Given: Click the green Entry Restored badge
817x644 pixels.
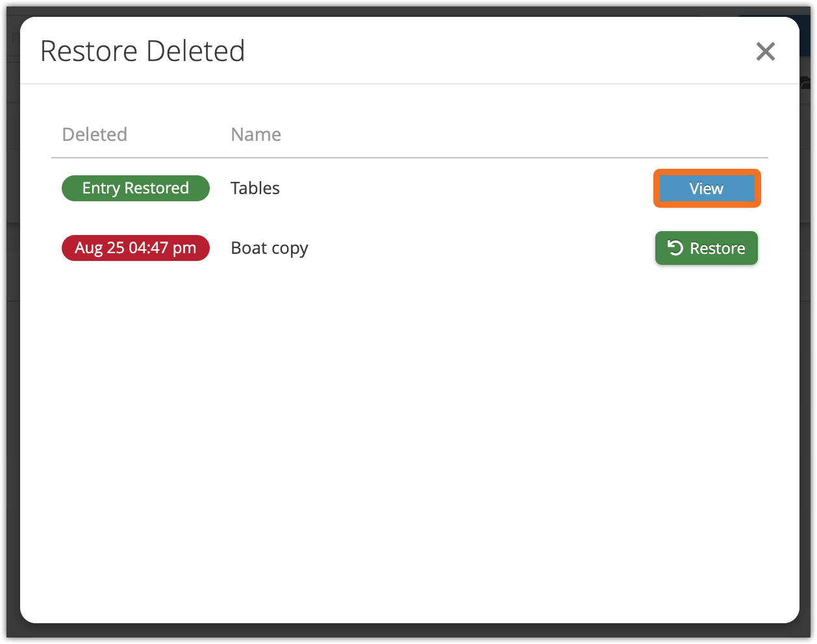Looking at the screenshot, I should coord(135,188).
